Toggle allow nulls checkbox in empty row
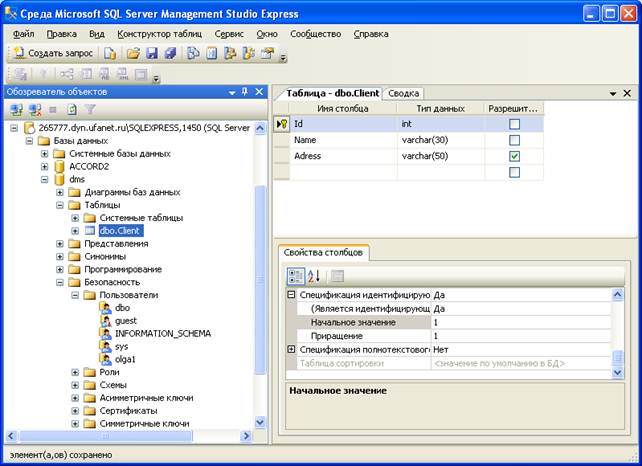This screenshot has width=642, height=466. pyautogui.click(x=514, y=172)
